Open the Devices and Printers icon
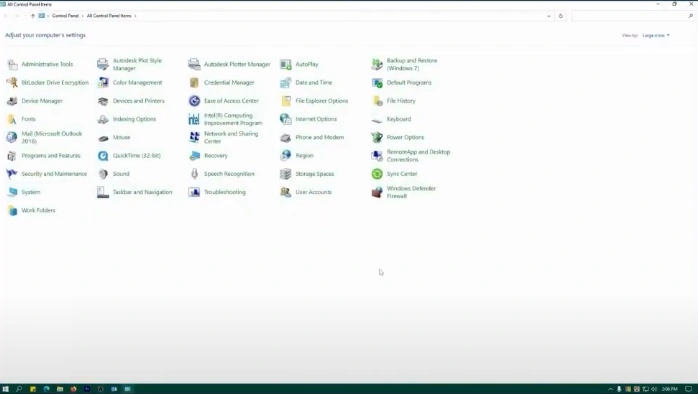This screenshot has height=394, width=698. 103,101
